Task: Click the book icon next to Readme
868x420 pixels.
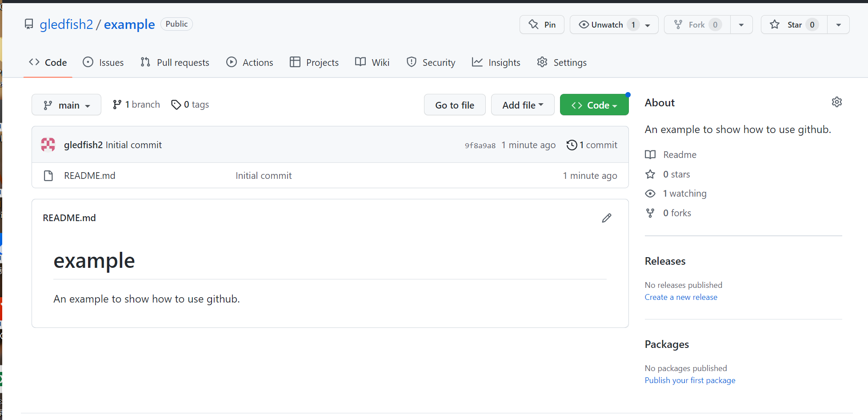Action: tap(650, 155)
